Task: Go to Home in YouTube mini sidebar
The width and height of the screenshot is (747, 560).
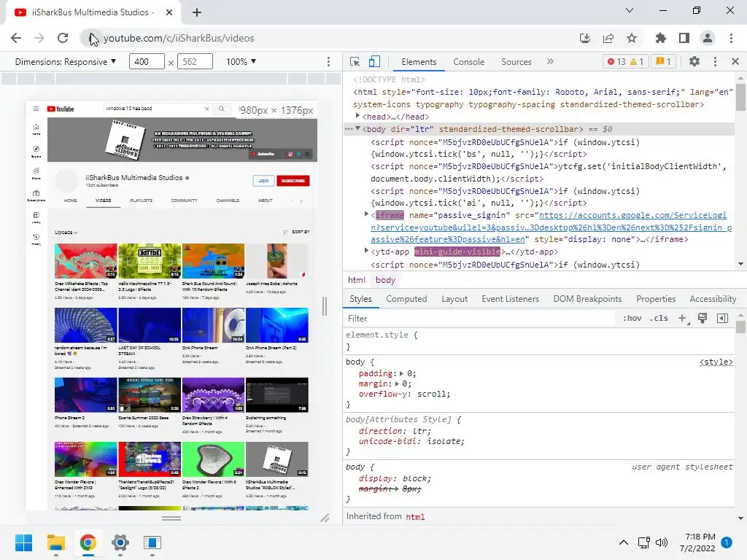Action: [x=36, y=129]
